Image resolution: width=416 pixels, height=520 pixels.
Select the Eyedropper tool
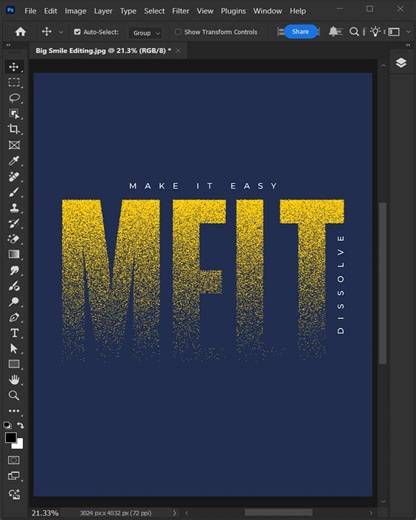14,161
